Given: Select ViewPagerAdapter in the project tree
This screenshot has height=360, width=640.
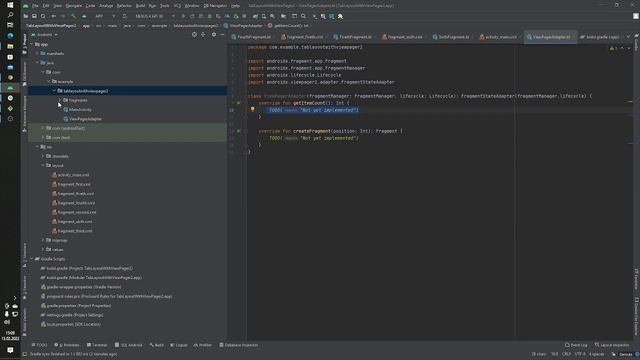Looking at the screenshot, I should click(82, 119).
